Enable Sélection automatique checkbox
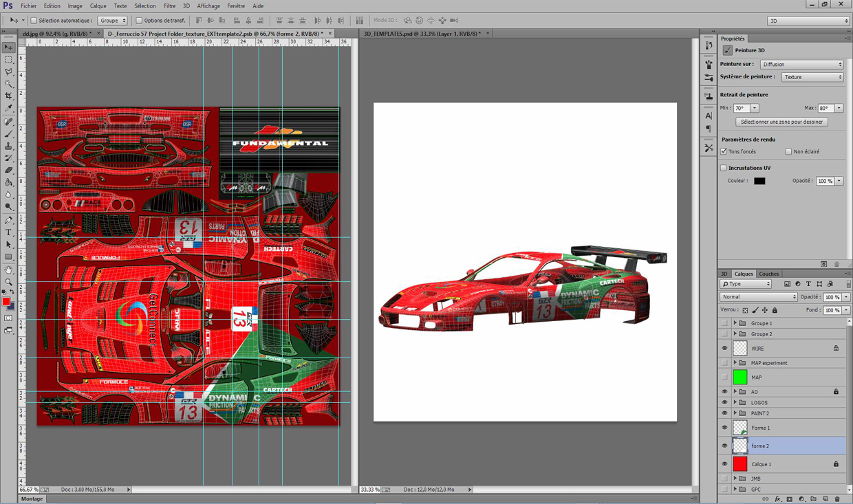The height and width of the screenshot is (504, 853). (x=34, y=21)
